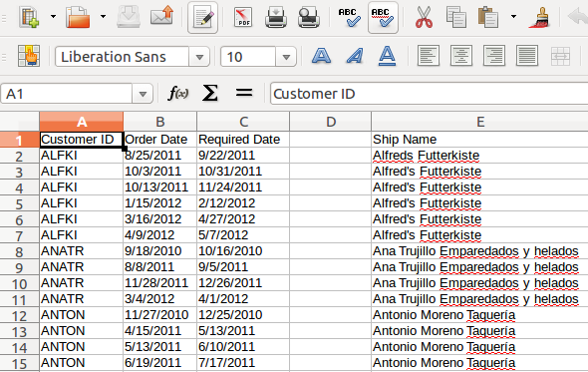Image resolution: width=588 pixels, height=372 pixels.
Task: Select column D header
Action: point(330,122)
